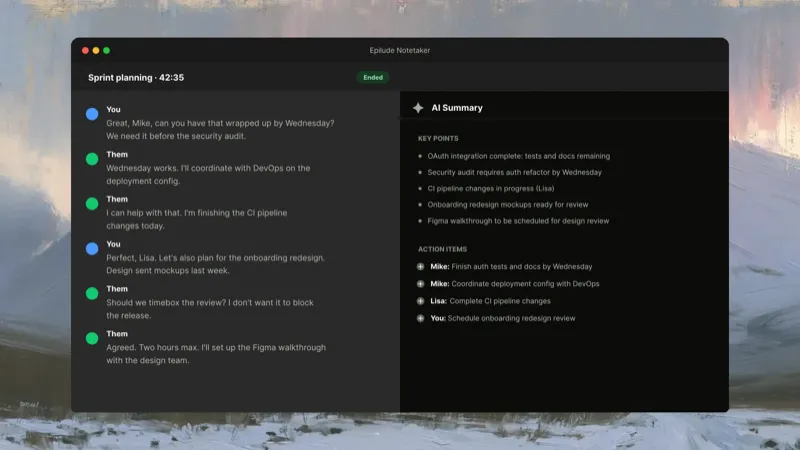Click the 'AI Summary' heading
This screenshot has width=800, height=450.
[x=457, y=108]
